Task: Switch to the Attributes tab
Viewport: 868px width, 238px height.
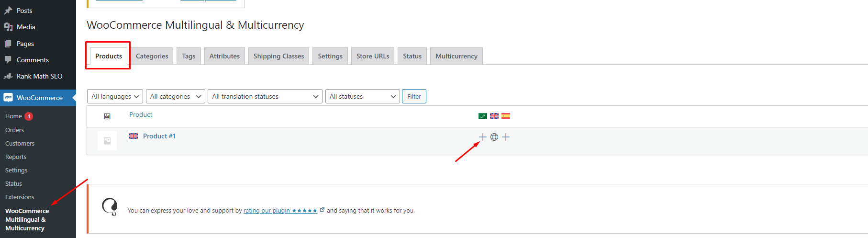Action: click(224, 56)
